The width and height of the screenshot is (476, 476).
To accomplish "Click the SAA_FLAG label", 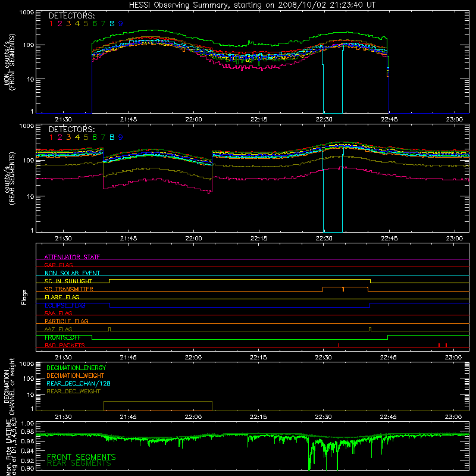I will 58,313.
